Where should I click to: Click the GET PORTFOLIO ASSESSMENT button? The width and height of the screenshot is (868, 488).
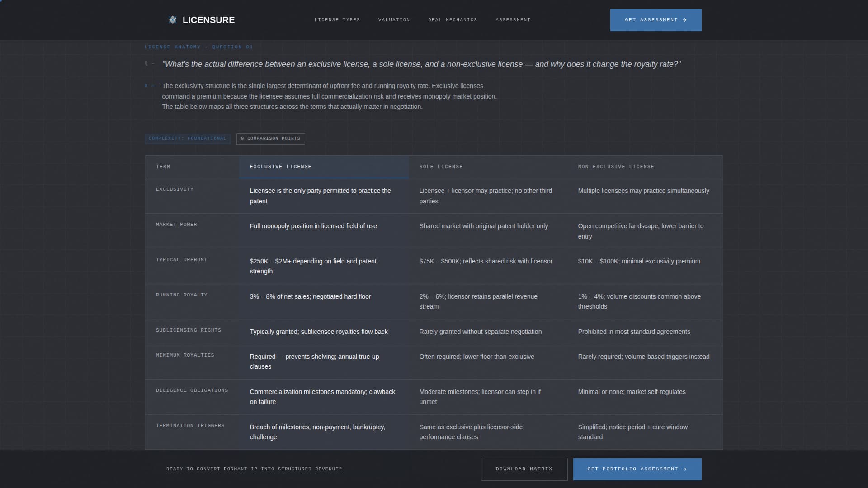(x=637, y=469)
